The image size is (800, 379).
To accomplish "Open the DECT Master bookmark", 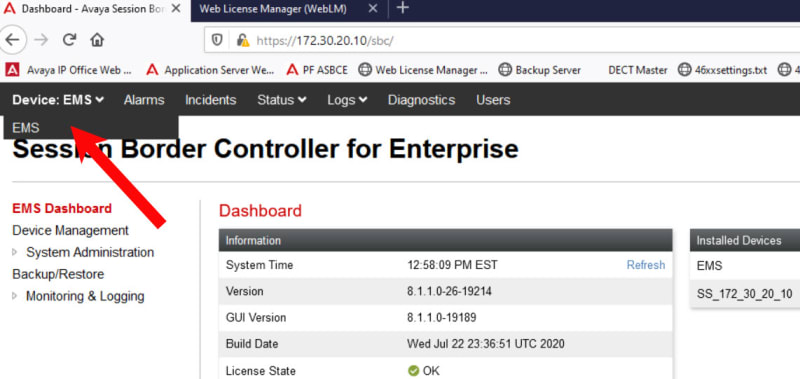I will click(638, 70).
